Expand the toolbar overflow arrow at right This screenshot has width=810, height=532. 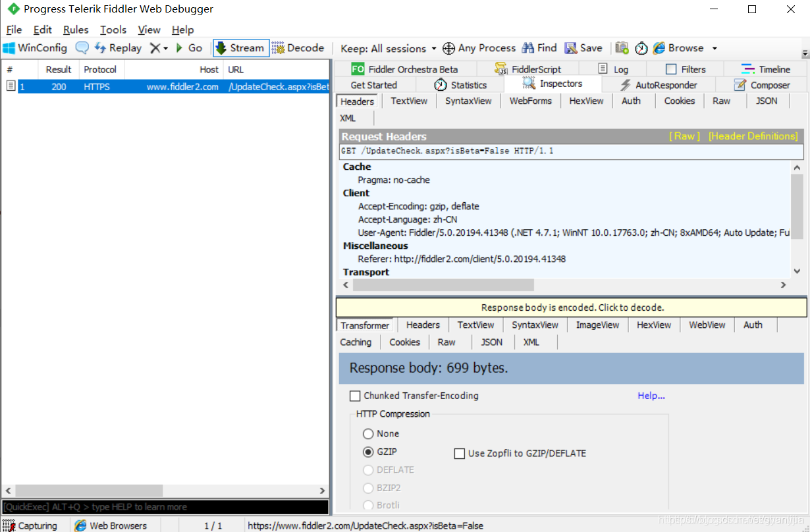pyautogui.click(x=805, y=53)
